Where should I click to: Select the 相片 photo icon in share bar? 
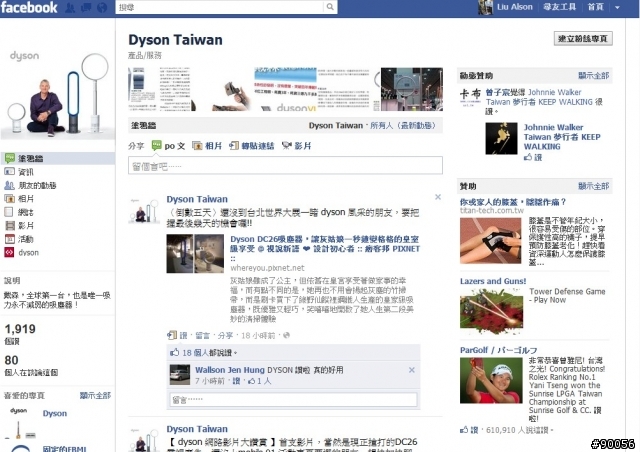tap(207, 145)
